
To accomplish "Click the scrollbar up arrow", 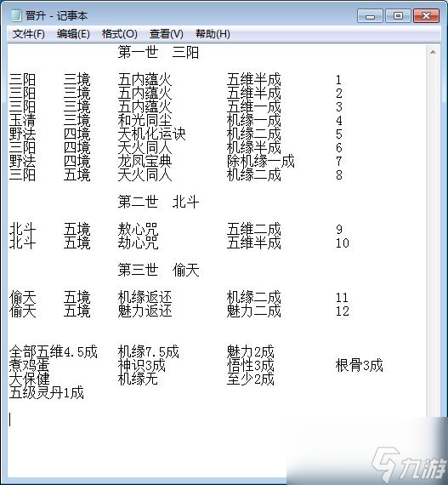I will coord(433,52).
